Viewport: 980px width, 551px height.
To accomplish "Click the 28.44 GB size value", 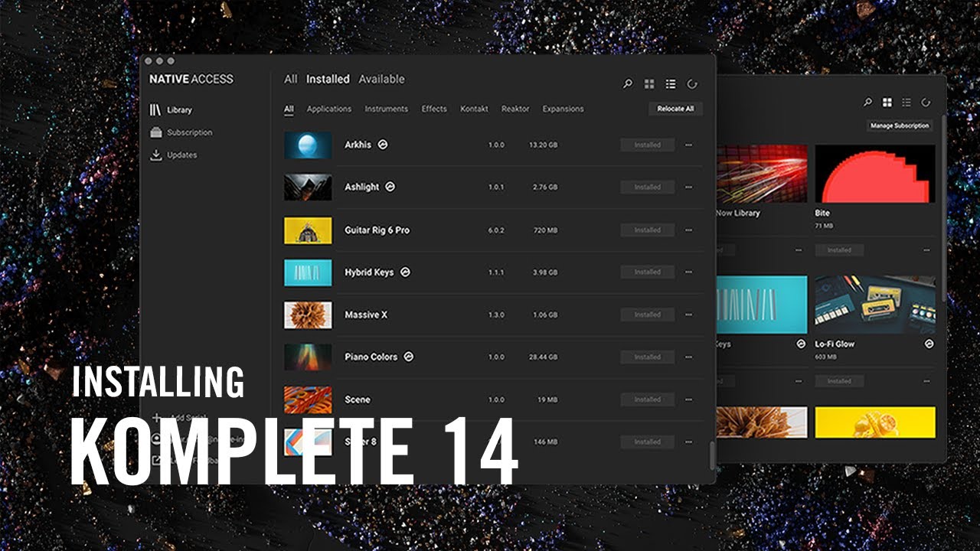I will (543, 357).
